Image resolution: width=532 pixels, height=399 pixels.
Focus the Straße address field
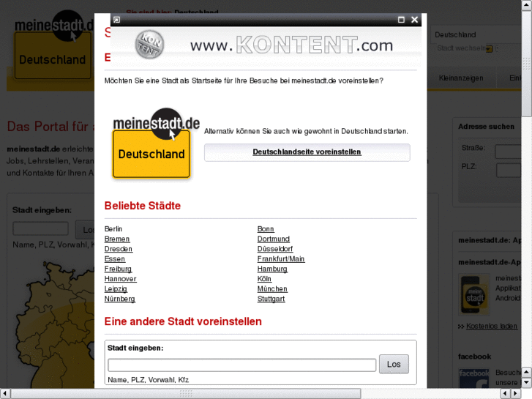point(508,152)
